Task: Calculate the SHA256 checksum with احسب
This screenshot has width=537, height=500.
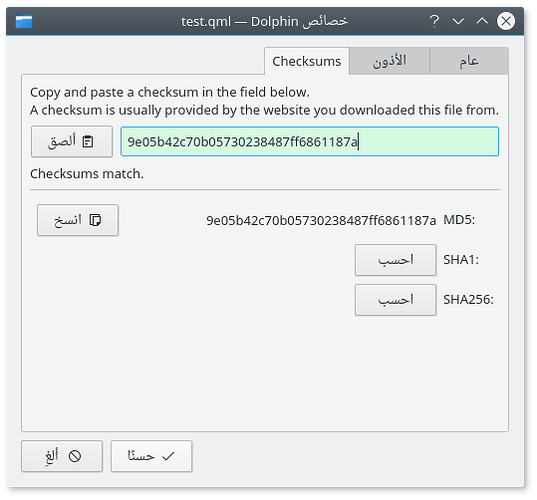Action: coord(396,300)
